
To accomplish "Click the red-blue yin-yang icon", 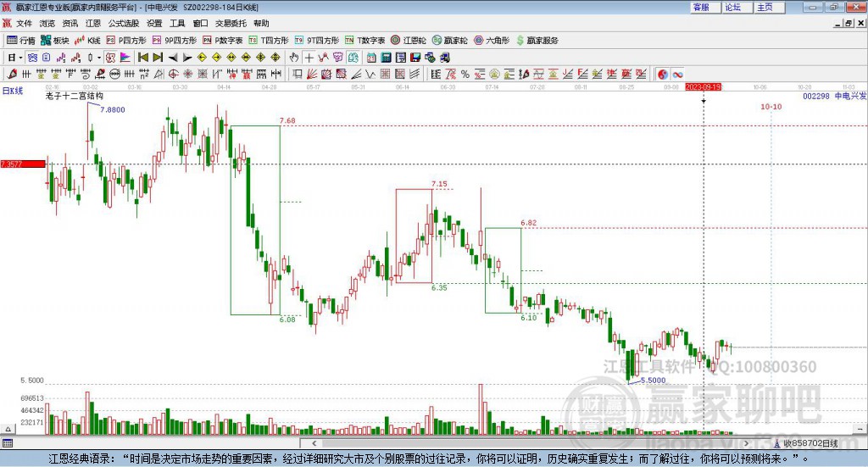I will [x=663, y=74].
